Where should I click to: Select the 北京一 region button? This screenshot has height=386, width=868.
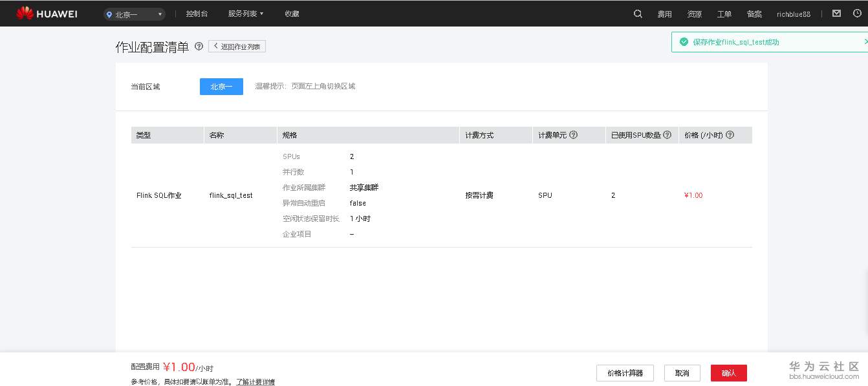pyautogui.click(x=221, y=86)
